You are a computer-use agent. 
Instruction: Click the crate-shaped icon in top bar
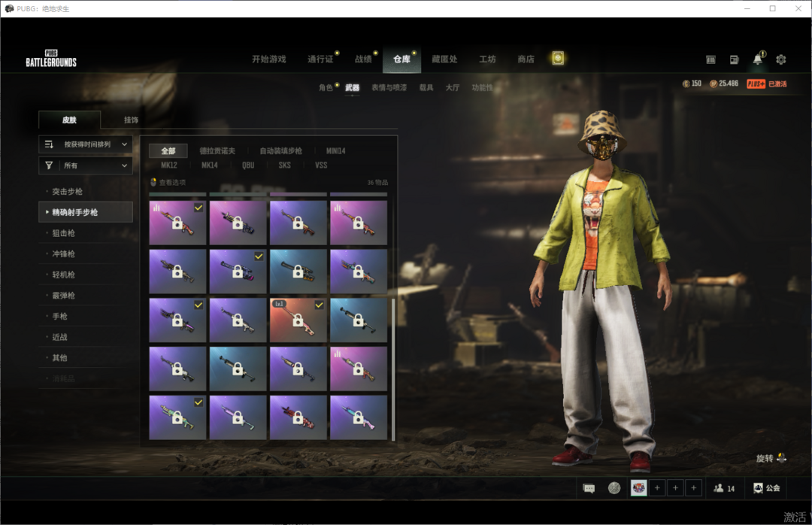click(x=710, y=59)
